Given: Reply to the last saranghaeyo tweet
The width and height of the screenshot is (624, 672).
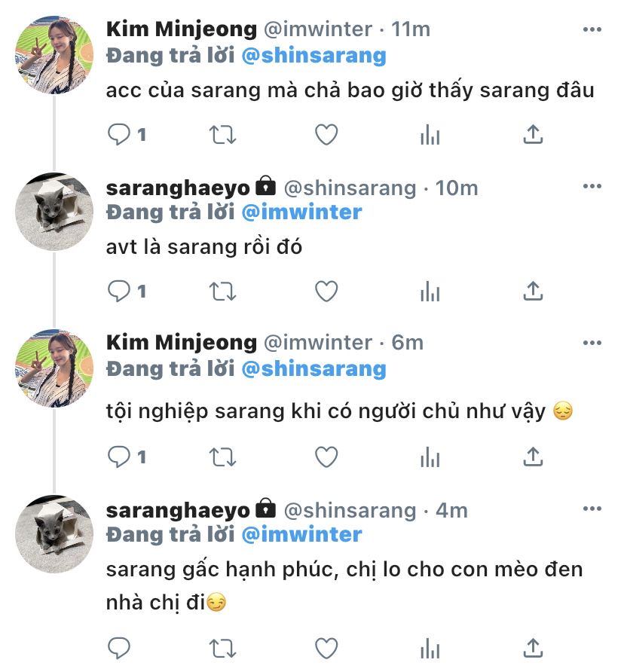Looking at the screenshot, I should click(x=120, y=647).
